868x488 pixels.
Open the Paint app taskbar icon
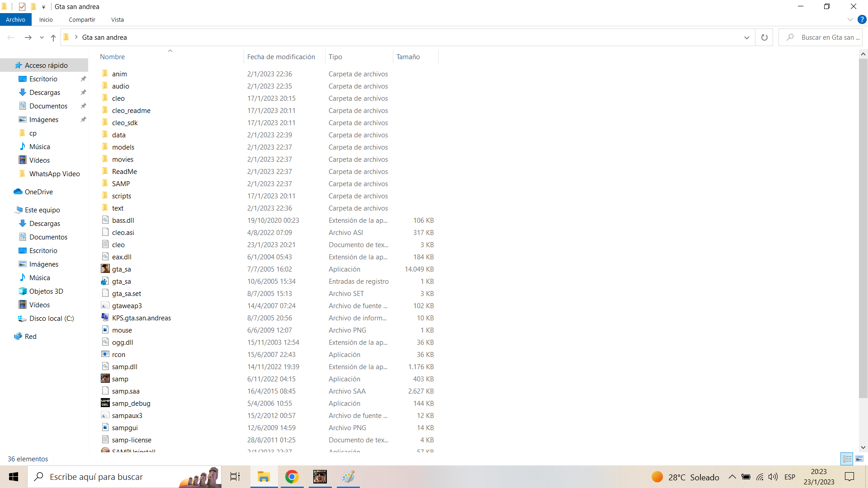point(348,477)
